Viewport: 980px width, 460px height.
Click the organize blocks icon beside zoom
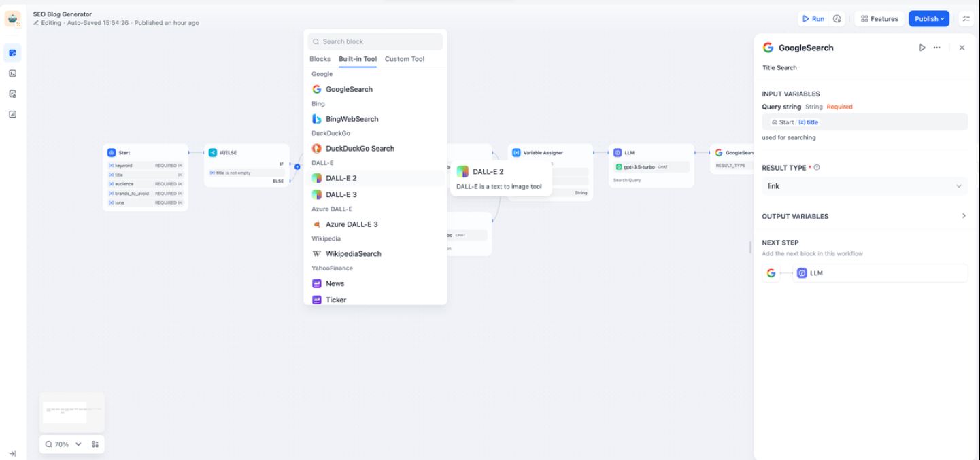[95, 444]
